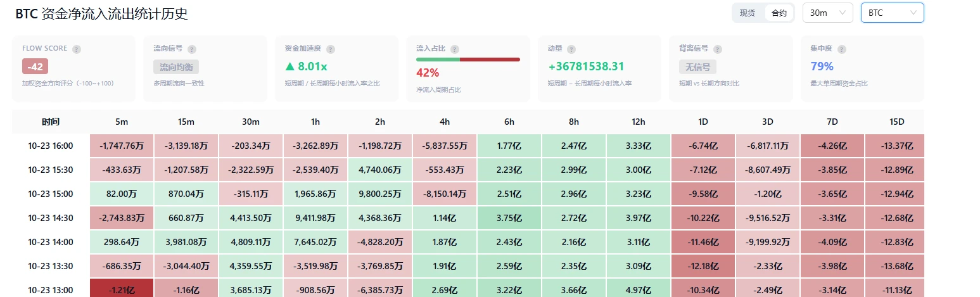
Task: Click the -203.34万 cell
Action: click(251, 146)
